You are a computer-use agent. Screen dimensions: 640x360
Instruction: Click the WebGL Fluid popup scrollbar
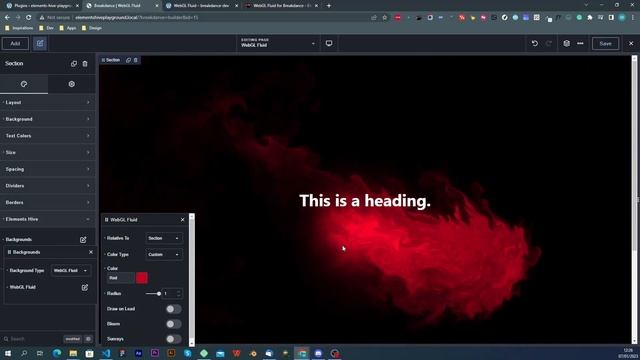tap(192, 279)
